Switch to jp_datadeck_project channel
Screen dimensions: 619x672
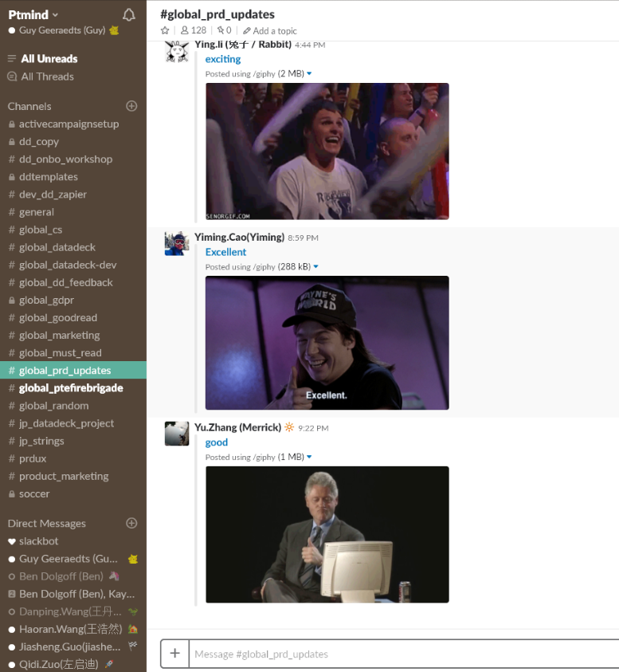click(x=73, y=423)
